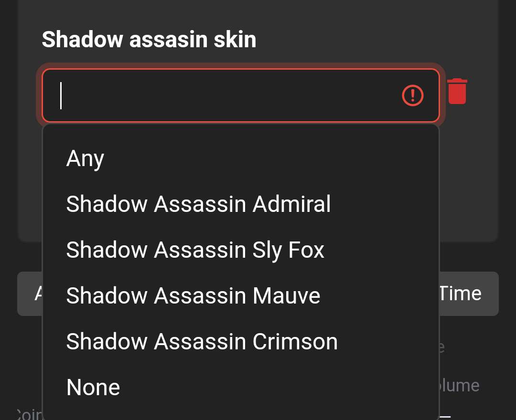Select the Any option

point(86,158)
